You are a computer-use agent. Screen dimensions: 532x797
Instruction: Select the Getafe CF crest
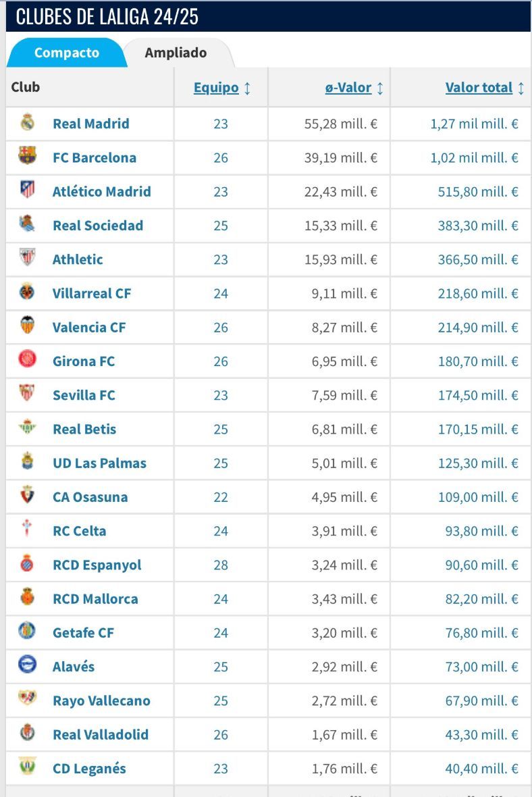coord(27,632)
